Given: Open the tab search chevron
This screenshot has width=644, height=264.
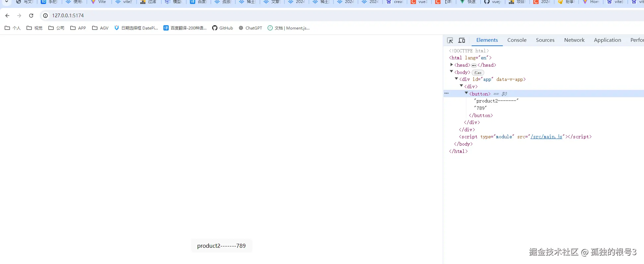Looking at the screenshot, I should click(6, 2).
